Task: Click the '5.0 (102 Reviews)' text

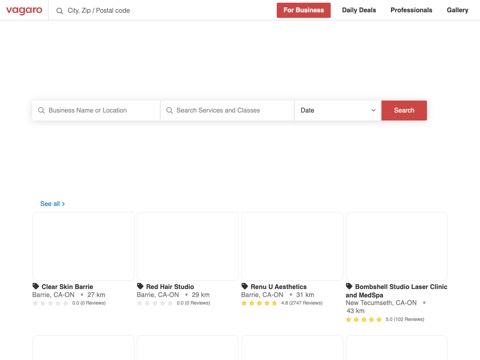Action: (405, 319)
